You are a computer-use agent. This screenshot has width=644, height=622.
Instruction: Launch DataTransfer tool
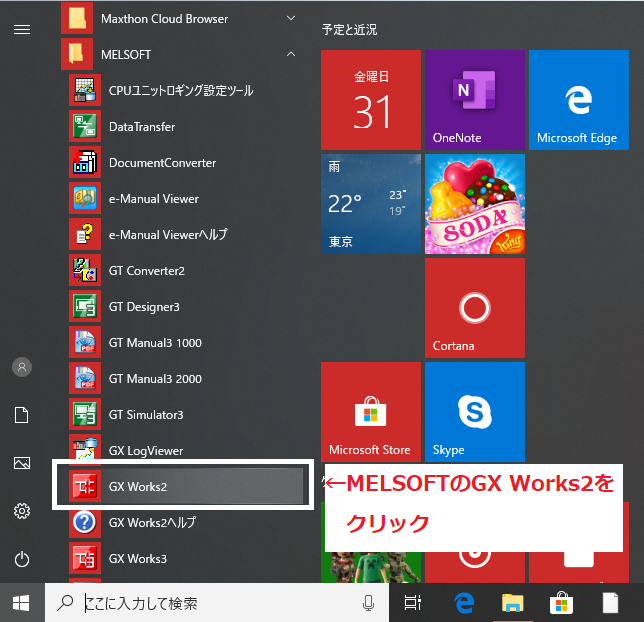183,127
